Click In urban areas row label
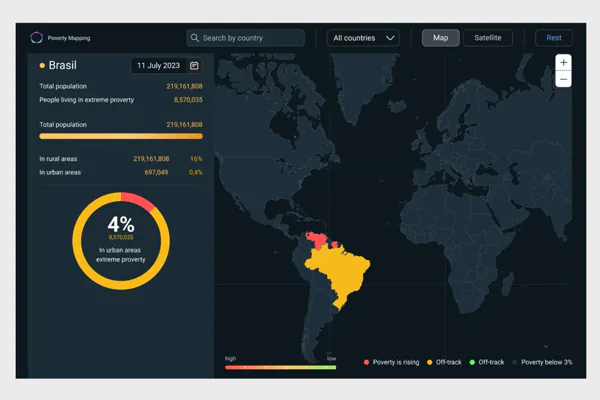 point(60,173)
